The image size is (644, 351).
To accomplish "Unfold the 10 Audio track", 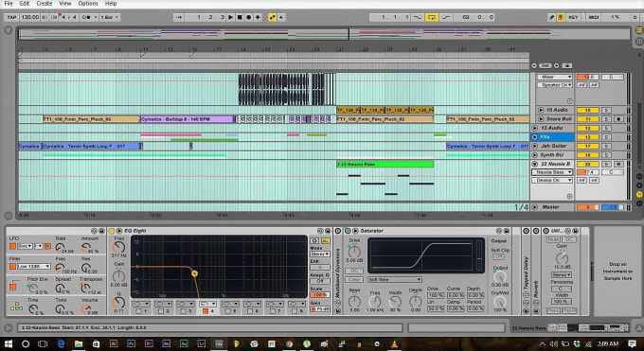I will click(541, 110).
